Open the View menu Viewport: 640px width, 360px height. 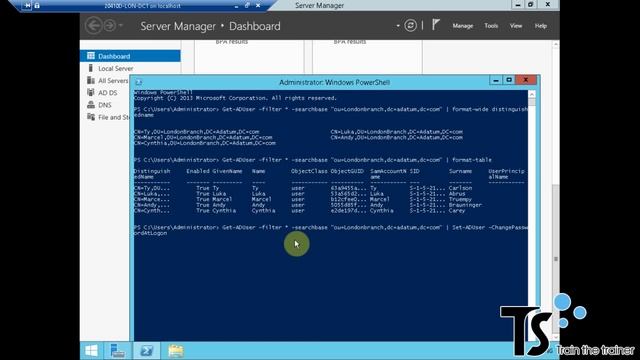click(516, 26)
